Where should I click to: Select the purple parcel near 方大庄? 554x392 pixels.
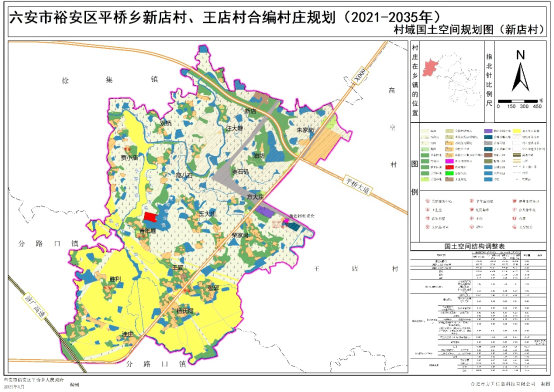click(265, 212)
